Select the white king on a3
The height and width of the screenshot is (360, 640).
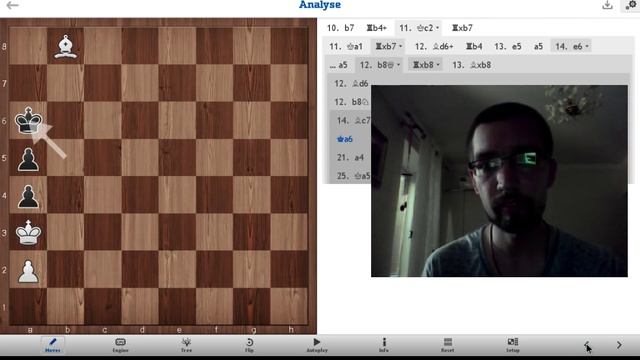click(x=28, y=232)
